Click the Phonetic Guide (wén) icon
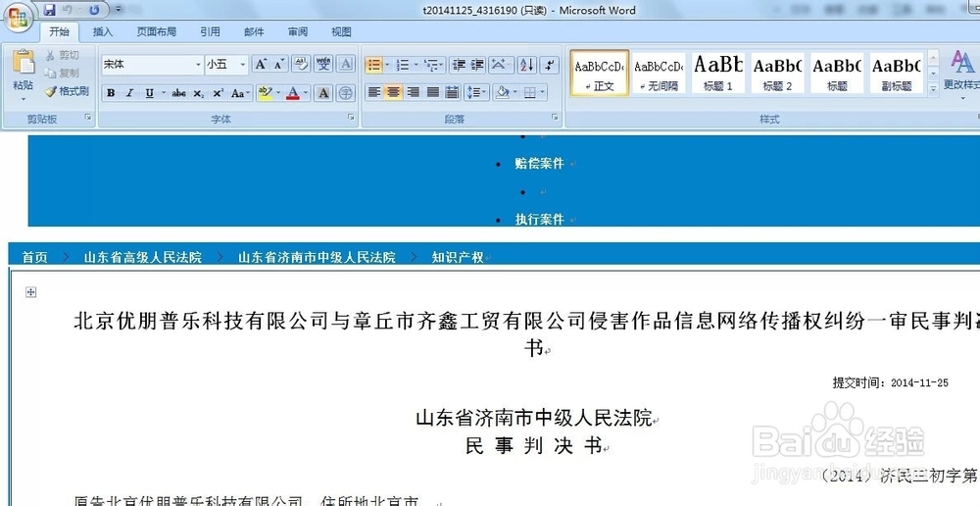The width and height of the screenshot is (980, 506). pos(323,64)
